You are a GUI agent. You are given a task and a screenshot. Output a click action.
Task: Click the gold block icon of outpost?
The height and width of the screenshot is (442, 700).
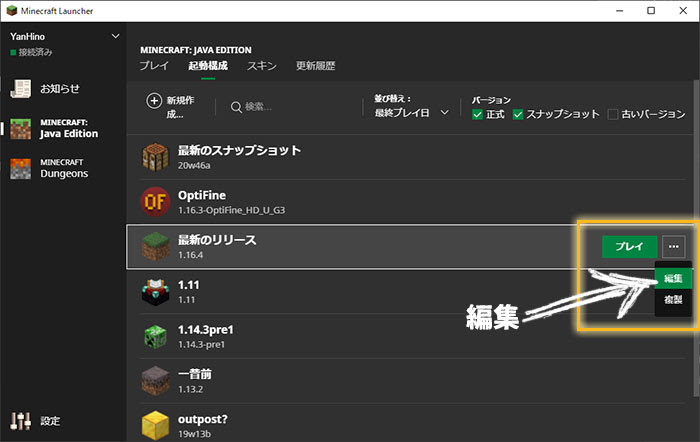pos(155,425)
